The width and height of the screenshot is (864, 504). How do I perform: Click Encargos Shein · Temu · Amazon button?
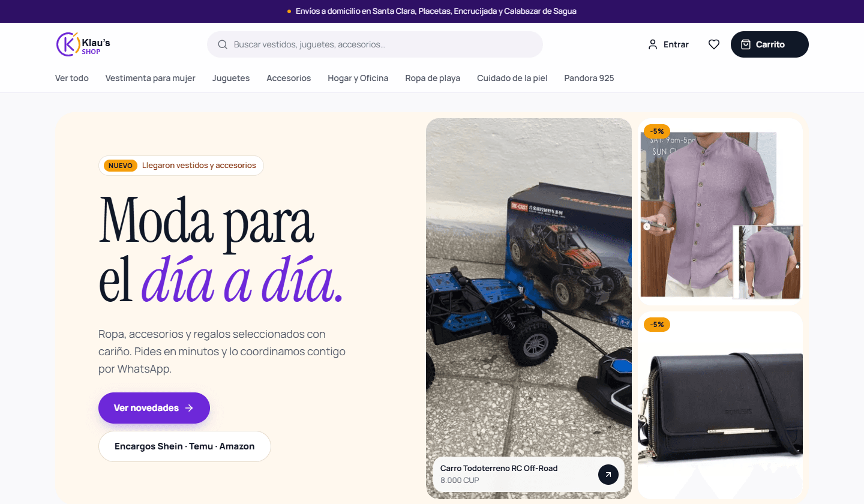pyautogui.click(x=185, y=446)
